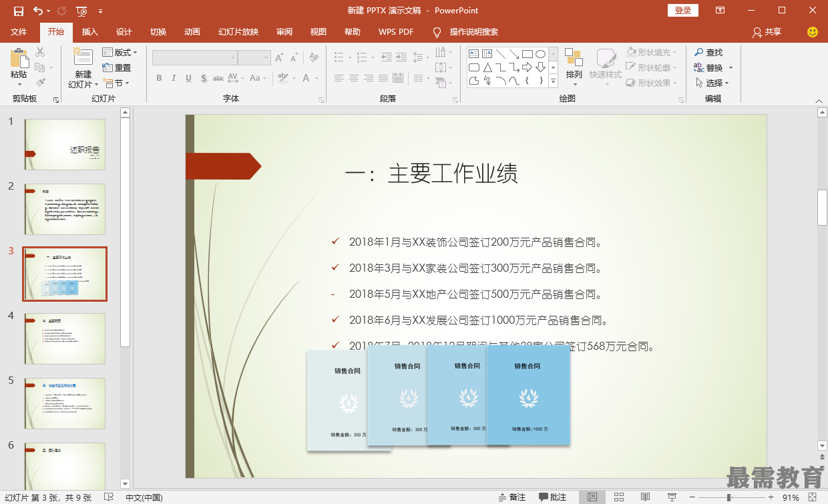Switch to Insert (插入) tab
The width and height of the screenshot is (828, 504).
pyautogui.click(x=89, y=32)
